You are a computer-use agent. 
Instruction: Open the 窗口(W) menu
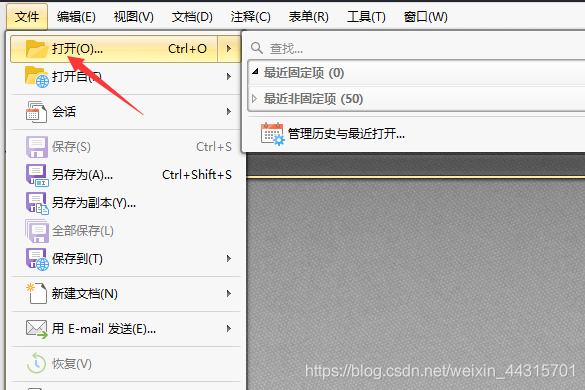(x=426, y=17)
